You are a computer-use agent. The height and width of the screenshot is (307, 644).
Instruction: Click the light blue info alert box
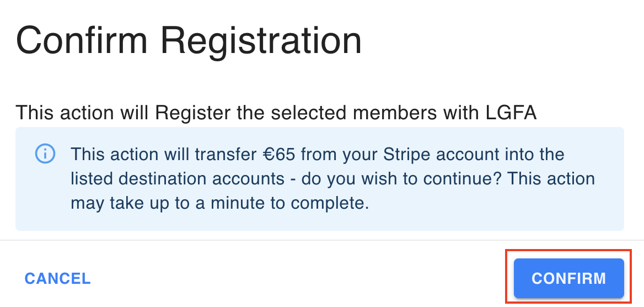click(x=320, y=178)
